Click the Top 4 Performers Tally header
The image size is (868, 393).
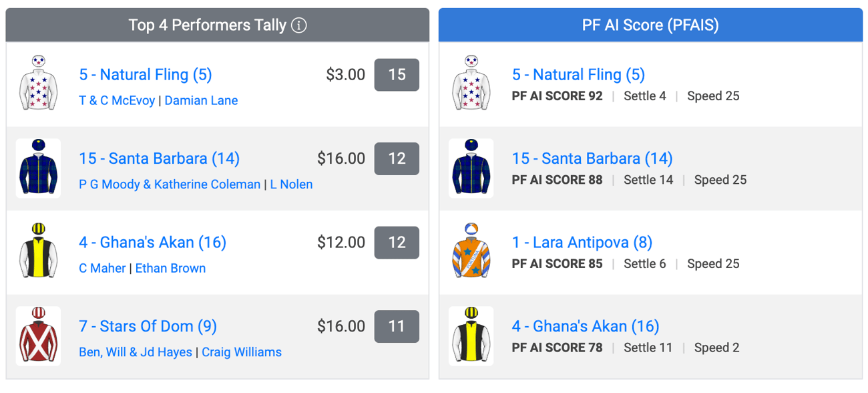[x=218, y=25]
